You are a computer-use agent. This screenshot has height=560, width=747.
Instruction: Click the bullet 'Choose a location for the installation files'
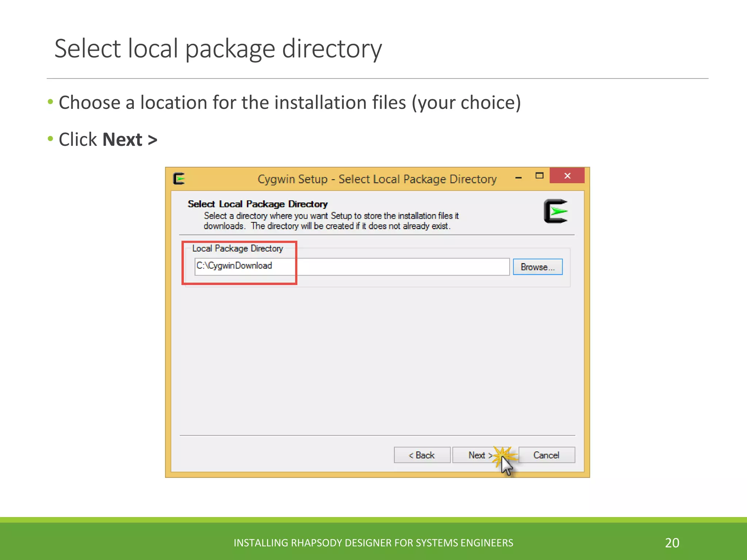[290, 102]
